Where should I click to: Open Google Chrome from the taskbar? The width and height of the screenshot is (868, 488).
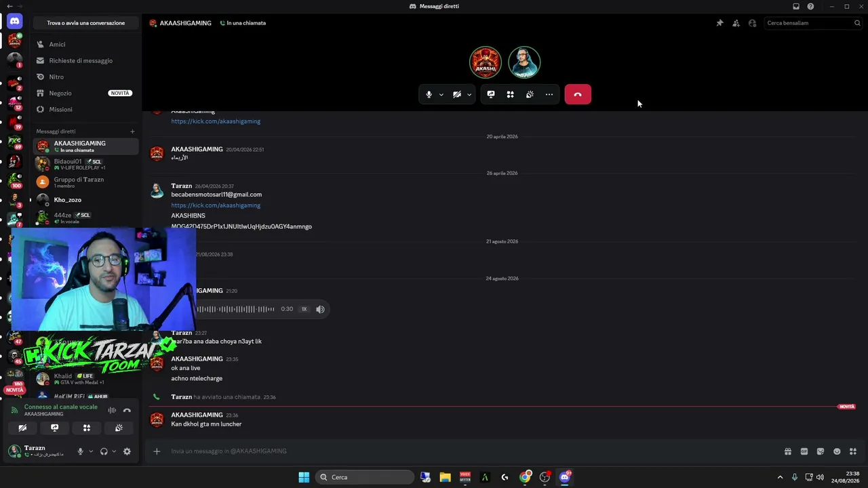click(525, 477)
